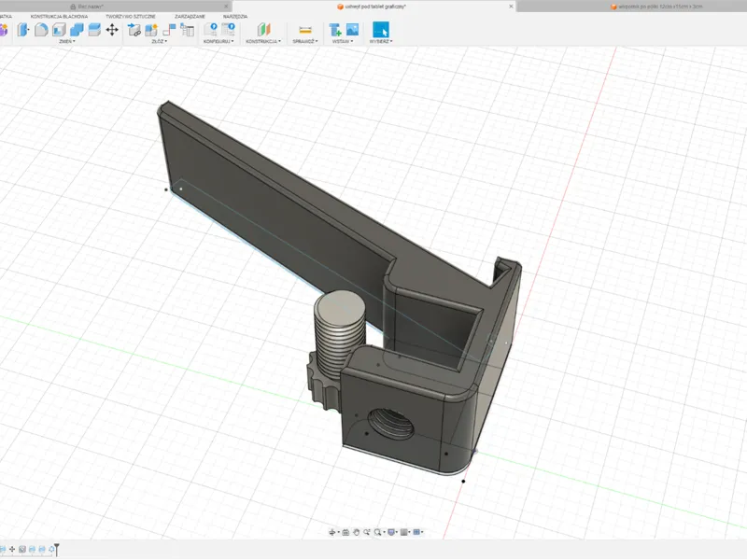Click the Insert Derive icon
The image size is (747, 560).
click(x=335, y=30)
